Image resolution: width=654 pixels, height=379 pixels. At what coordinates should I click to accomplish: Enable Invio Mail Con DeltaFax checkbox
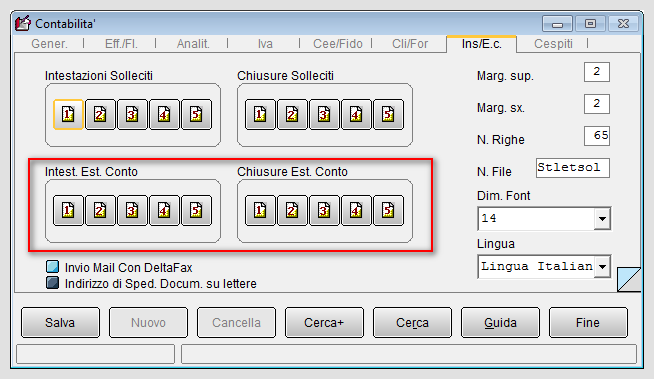point(53,267)
